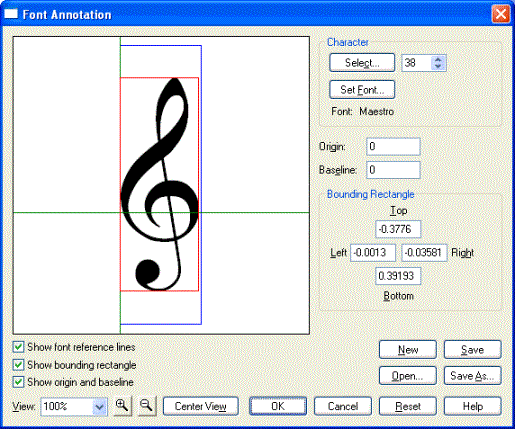Click the Open... button
This screenshot has width=515, height=429.
[x=408, y=376]
